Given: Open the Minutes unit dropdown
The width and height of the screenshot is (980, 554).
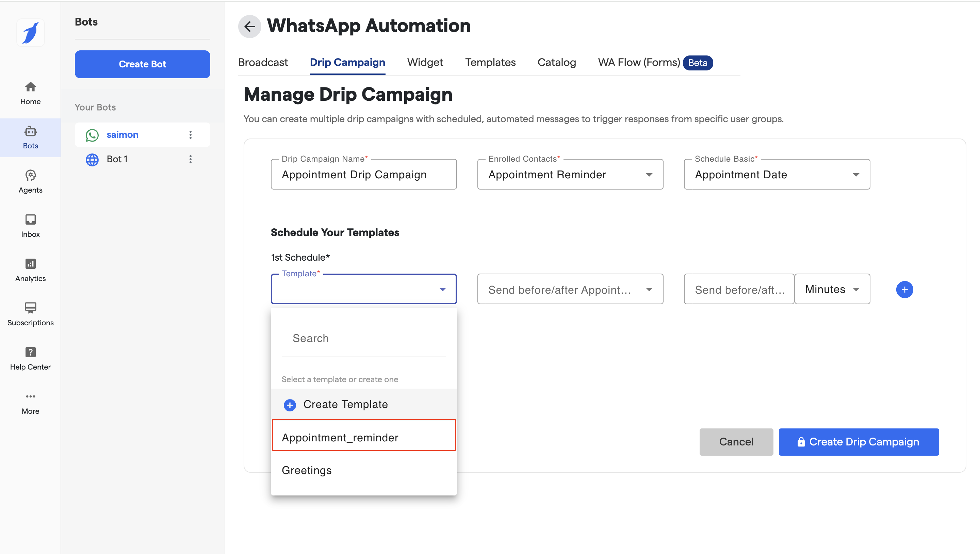Looking at the screenshot, I should click(832, 289).
